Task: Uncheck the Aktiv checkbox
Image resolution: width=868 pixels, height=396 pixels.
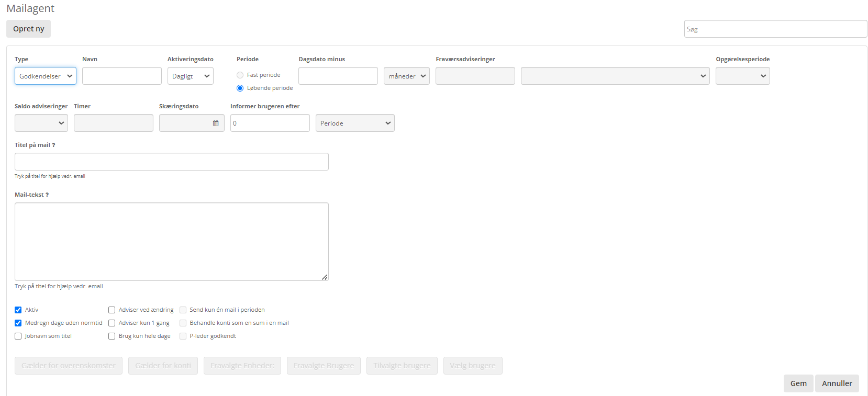Action: (18, 310)
